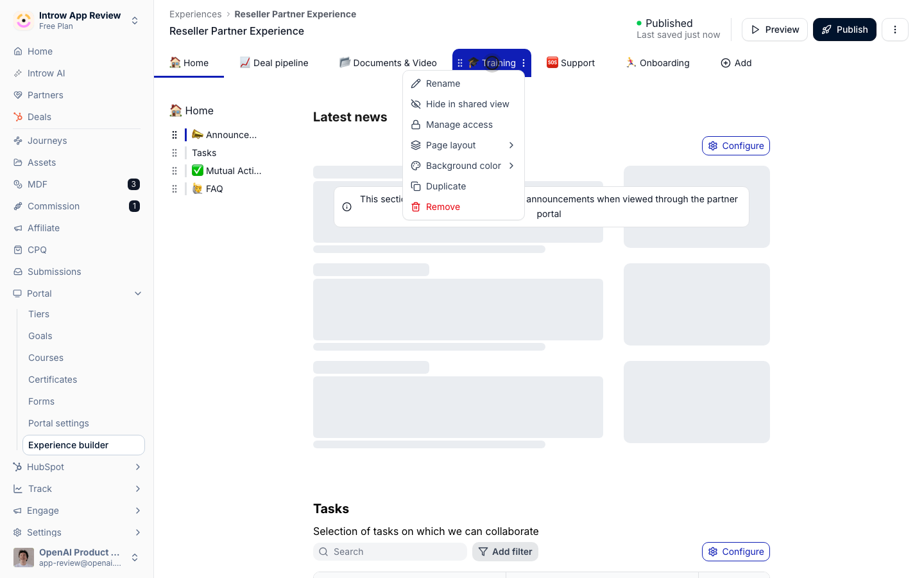The image size is (924, 578).
Task: Select Duplicate from the tab menu
Action: 463,186
